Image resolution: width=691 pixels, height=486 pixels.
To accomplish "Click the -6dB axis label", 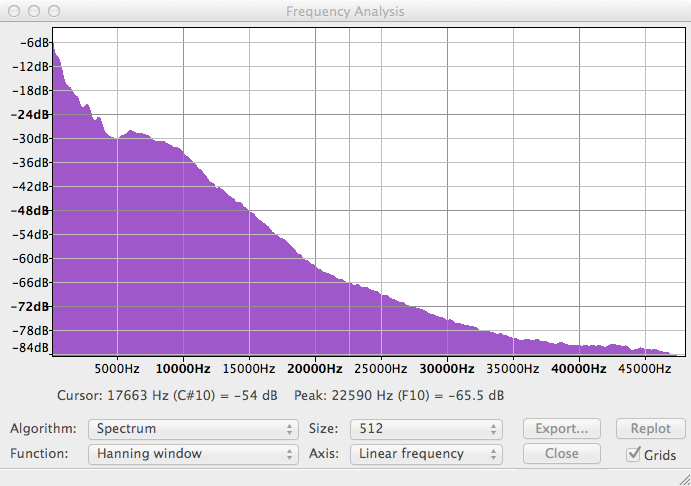I will coord(34,43).
